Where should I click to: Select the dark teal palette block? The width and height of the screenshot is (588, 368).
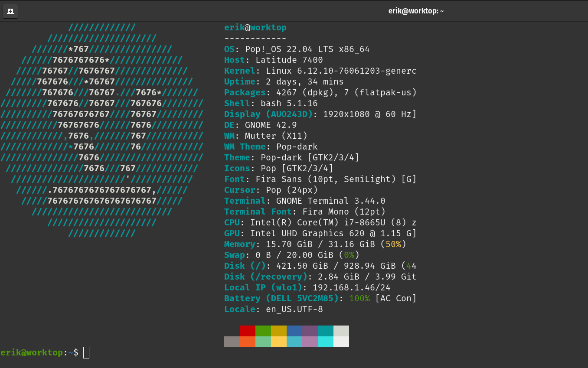[x=326, y=331]
